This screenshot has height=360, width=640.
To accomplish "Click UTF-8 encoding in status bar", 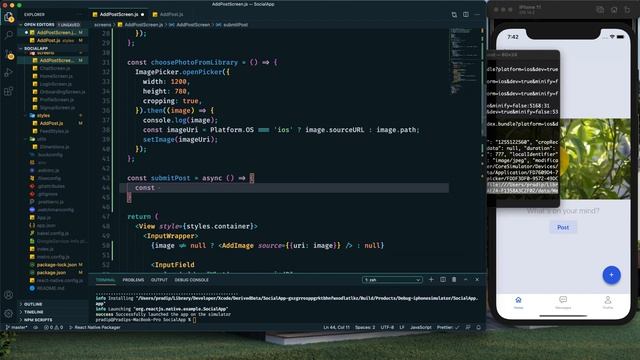I will (387, 327).
